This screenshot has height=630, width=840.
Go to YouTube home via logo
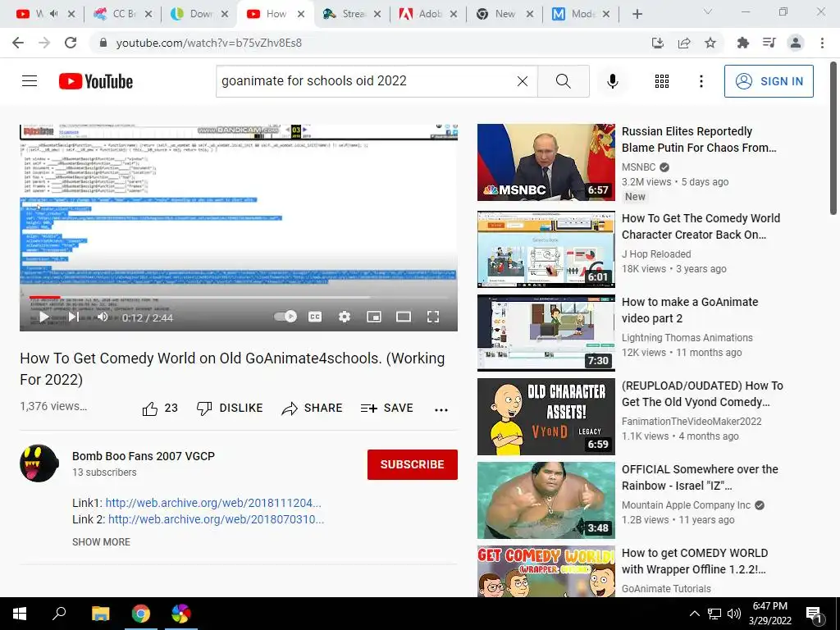96,81
